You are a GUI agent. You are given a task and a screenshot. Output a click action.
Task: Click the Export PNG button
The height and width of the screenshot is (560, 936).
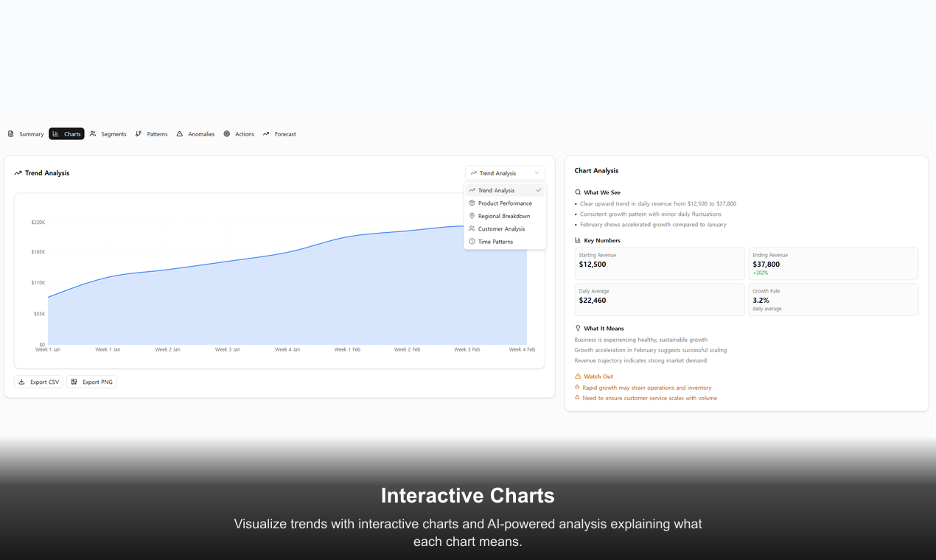(x=91, y=382)
